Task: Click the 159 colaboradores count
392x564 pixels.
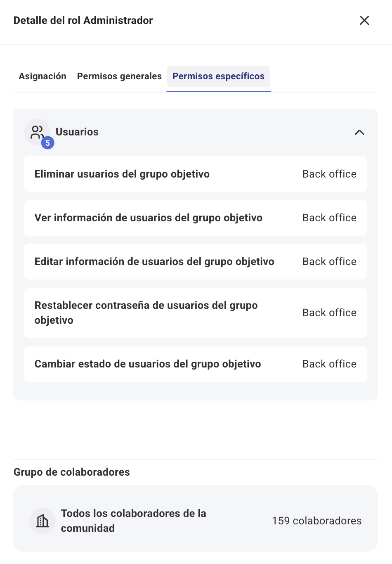Action: pos(316,521)
